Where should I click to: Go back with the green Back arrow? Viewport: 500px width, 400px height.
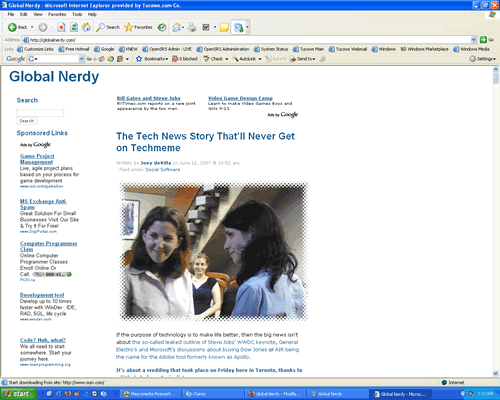click(x=17, y=27)
